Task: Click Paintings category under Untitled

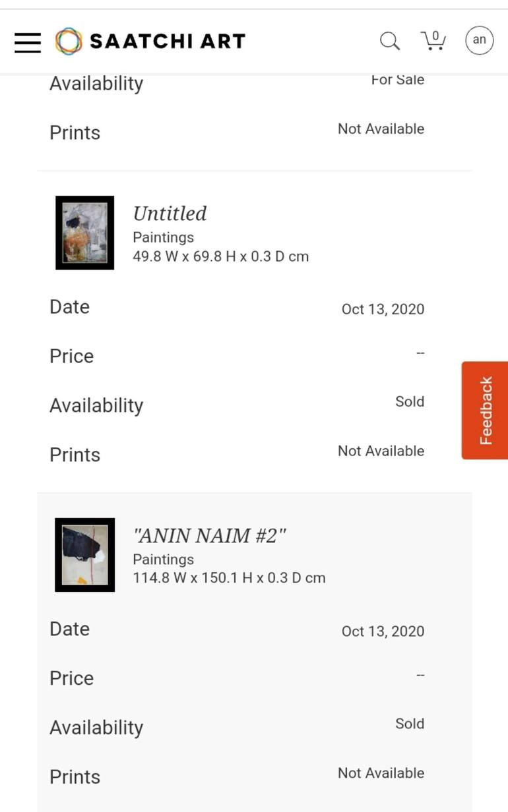Action: (163, 237)
